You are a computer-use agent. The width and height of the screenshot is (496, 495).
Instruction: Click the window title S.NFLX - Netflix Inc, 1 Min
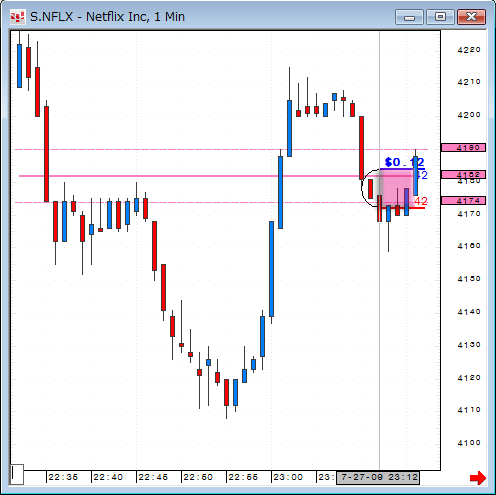[107, 17]
